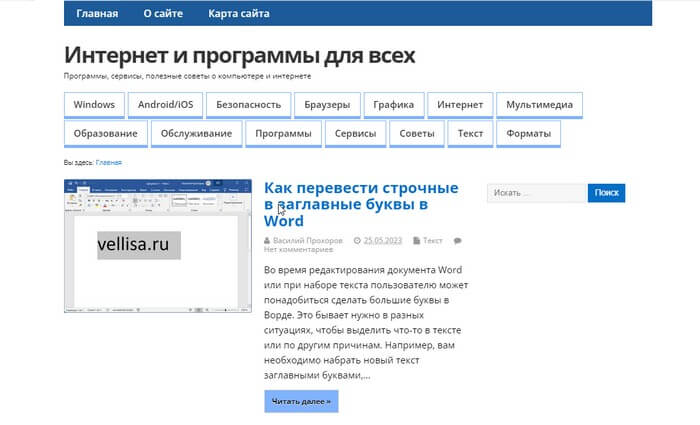
Task: Open the Нет комментариев link
Action: point(298,250)
